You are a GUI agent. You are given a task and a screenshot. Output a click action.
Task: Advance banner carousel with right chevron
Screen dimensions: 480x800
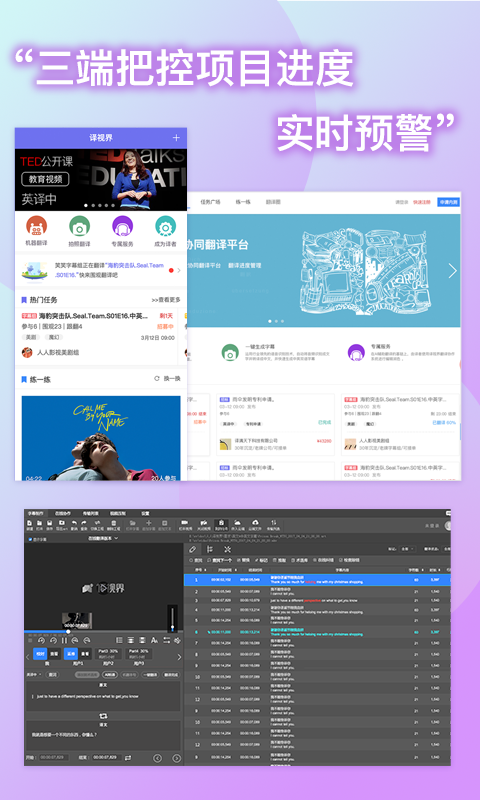(x=452, y=271)
